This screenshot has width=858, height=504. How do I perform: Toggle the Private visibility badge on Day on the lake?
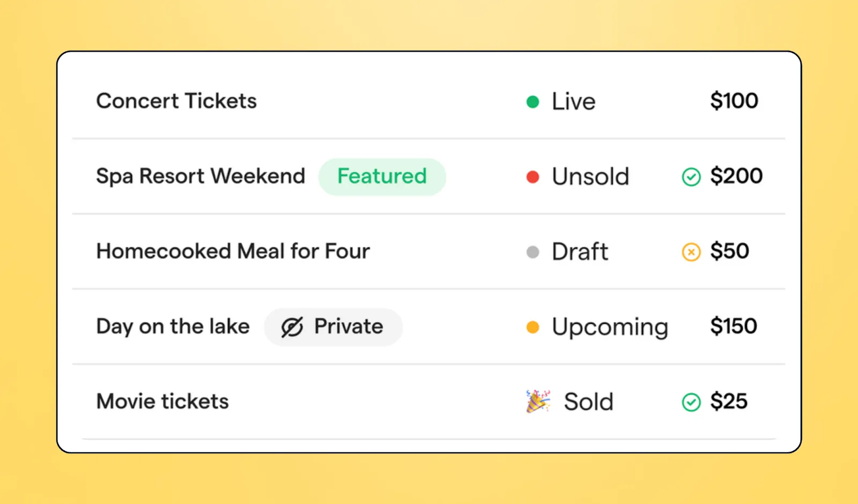click(333, 327)
